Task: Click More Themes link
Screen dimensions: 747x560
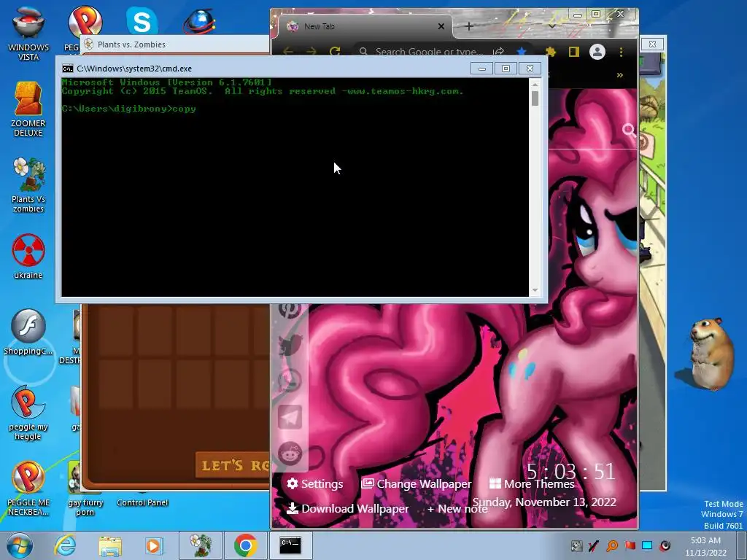Action: pos(532,484)
